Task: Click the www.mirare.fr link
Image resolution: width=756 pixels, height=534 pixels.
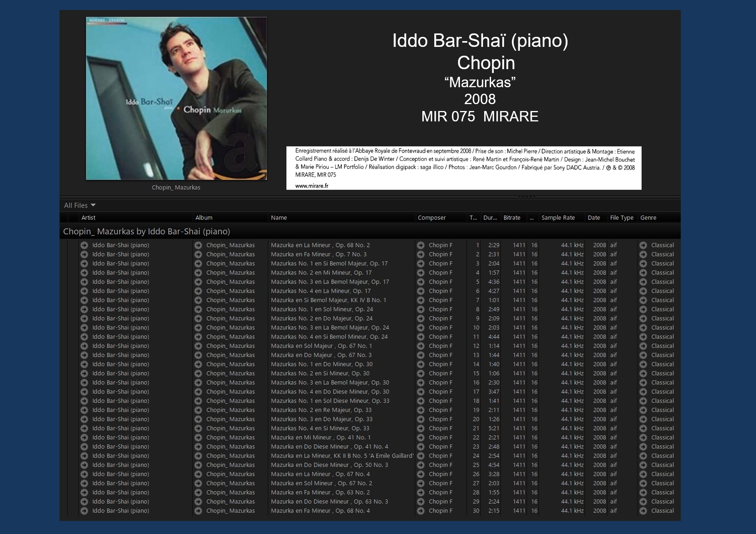Action: (311, 186)
